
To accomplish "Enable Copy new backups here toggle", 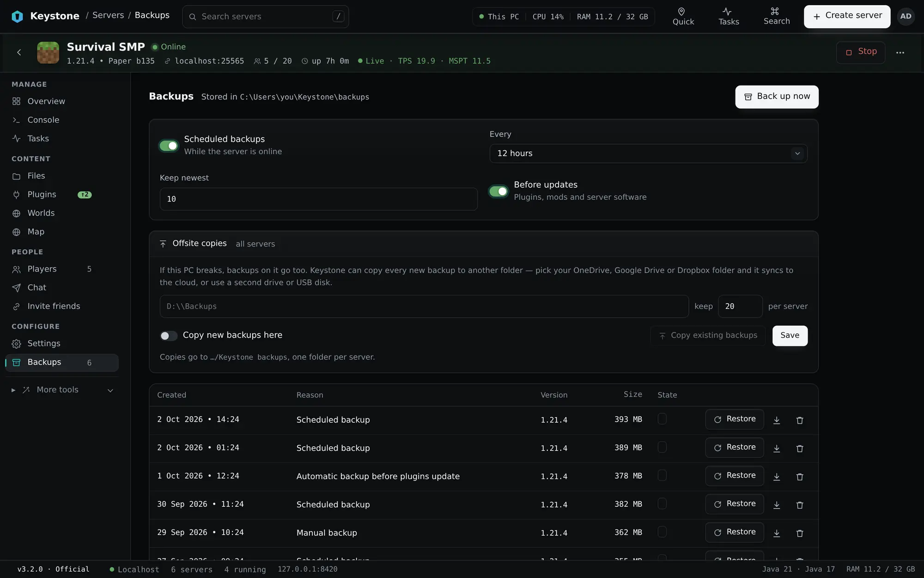I will coord(169,336).
